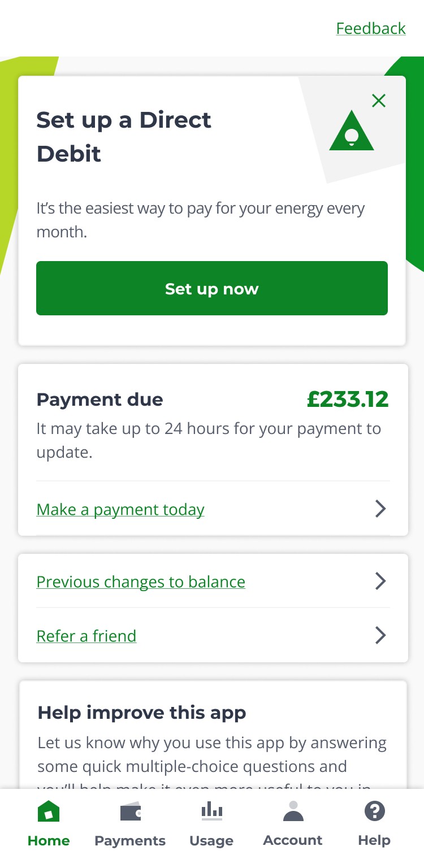
Task: Go to the Account tab label
Action: coord(293,840)
